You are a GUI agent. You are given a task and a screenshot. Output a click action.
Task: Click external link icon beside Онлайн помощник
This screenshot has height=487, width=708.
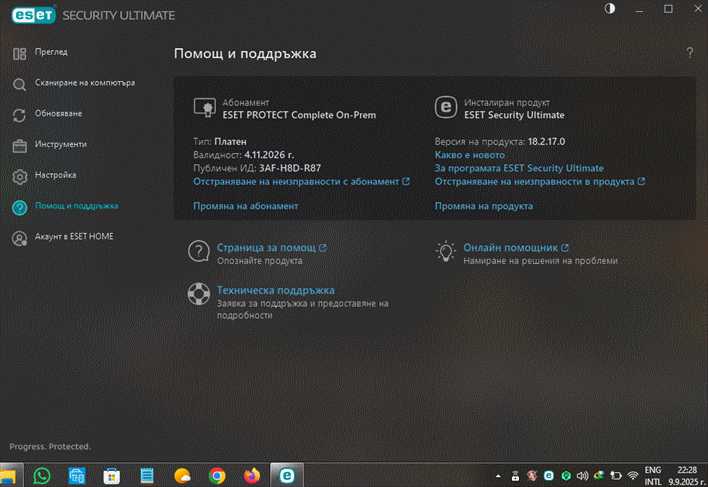(x=565, y=247)
